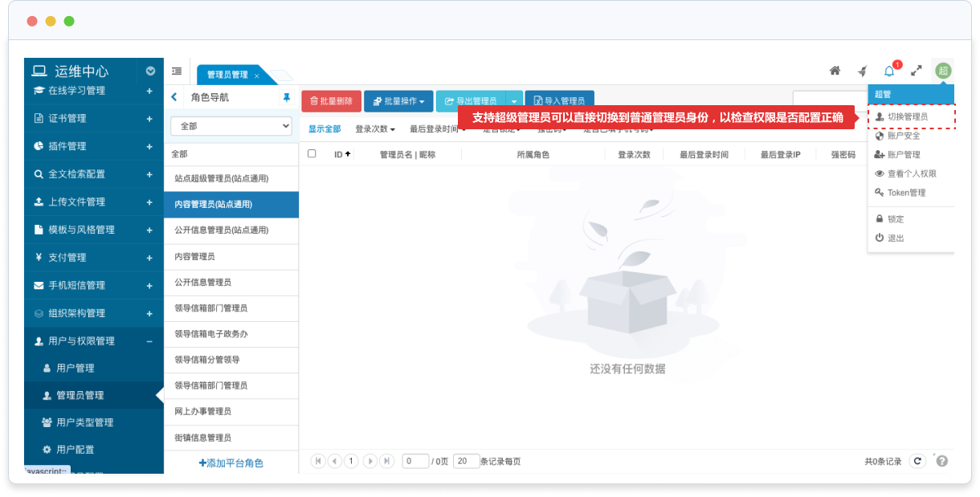Click the fullscreen expand arrows icon

point(916,71)
